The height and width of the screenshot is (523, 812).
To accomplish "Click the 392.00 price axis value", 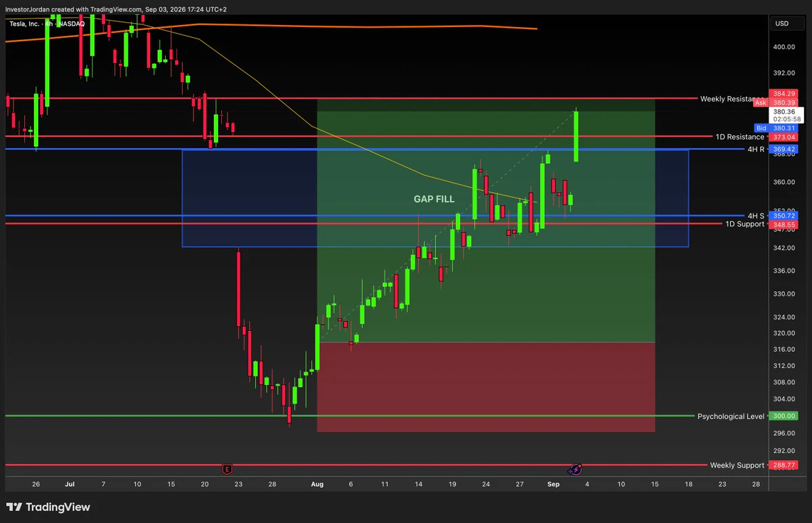I will click(x=785, y=73).
